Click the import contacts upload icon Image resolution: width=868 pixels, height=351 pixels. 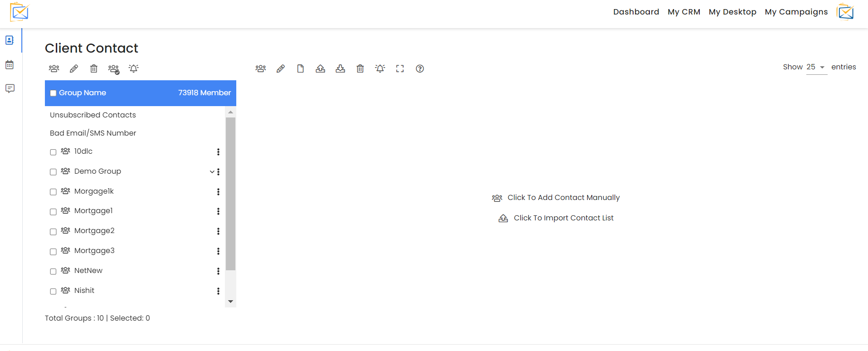(320, 68)
